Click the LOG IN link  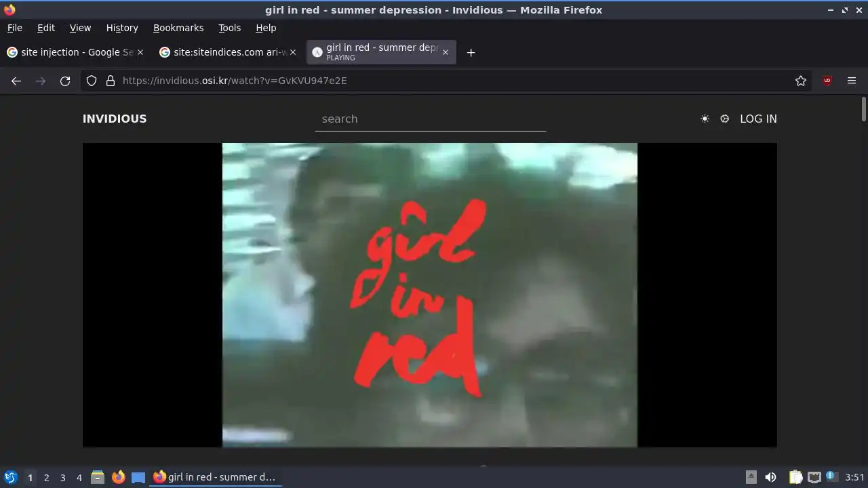pyautogui.click(x=758, y=119)
